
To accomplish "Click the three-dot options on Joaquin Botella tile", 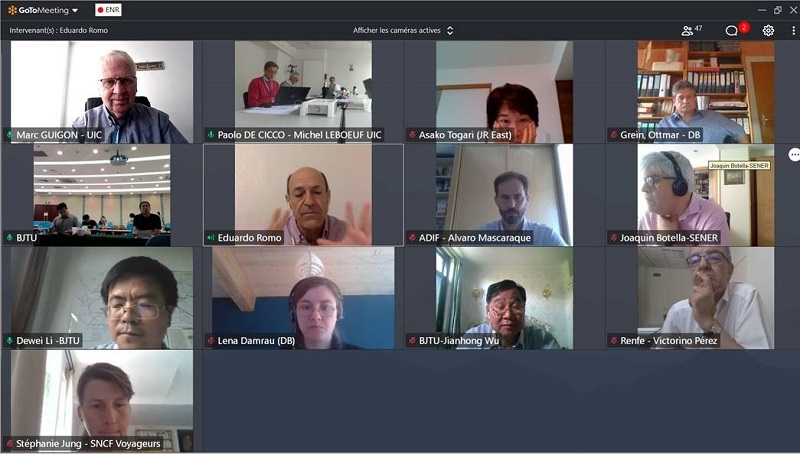I will point(794,155).
